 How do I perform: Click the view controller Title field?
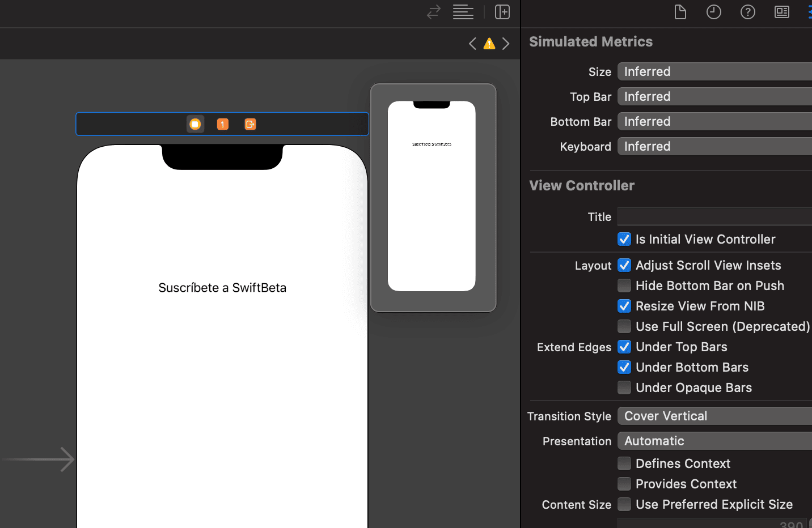714,216
